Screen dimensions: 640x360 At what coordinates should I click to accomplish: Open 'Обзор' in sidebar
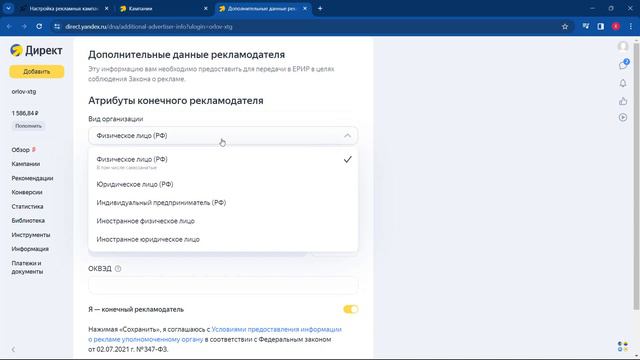click(20, 150)
